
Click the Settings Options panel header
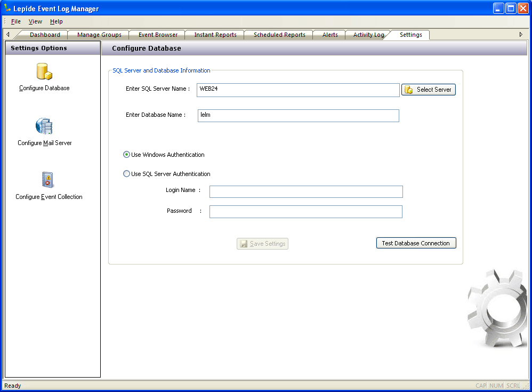[53, 48]
